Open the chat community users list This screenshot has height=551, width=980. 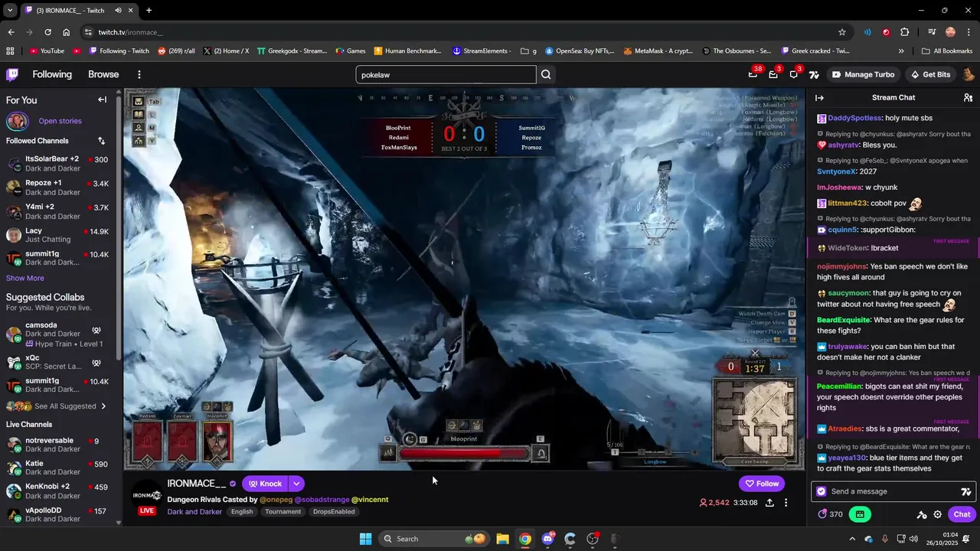coord(968,97)
